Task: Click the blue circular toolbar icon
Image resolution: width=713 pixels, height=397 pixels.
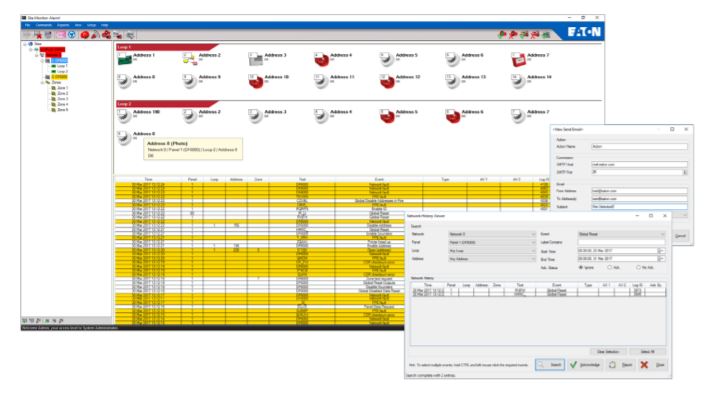Action: (71, 35)
